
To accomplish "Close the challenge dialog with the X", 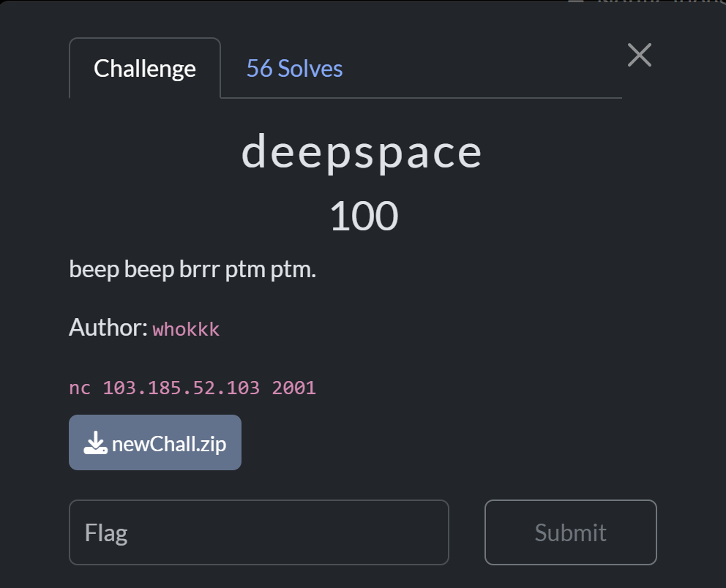I will click(x=639, y=55).
